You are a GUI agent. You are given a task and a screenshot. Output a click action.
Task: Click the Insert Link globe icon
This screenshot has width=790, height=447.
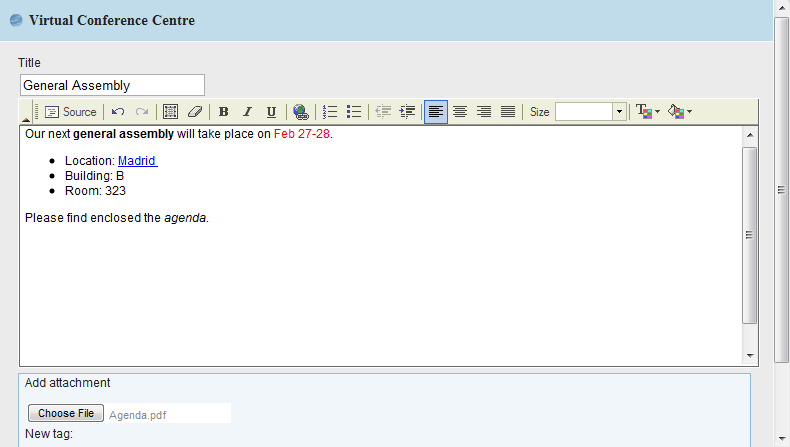300,112
